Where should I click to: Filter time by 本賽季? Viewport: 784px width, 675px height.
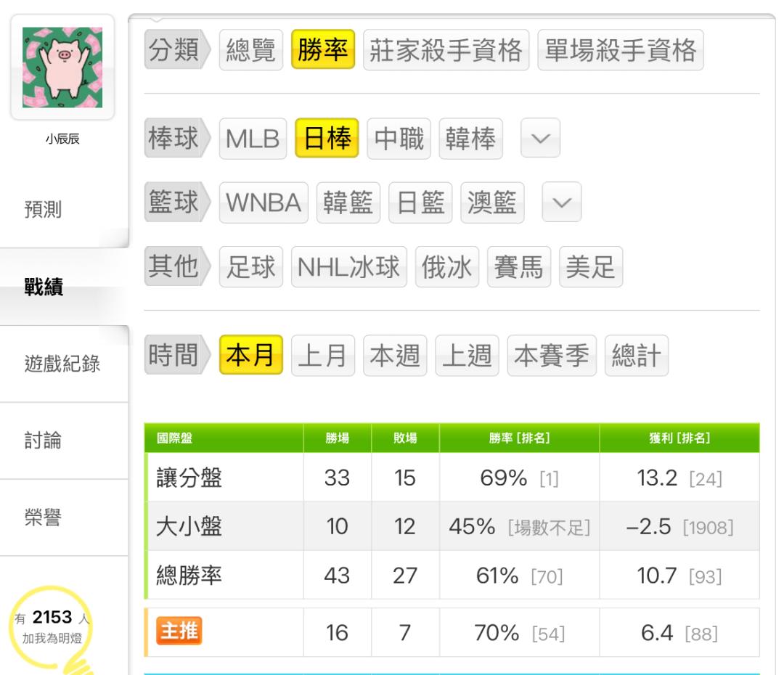coord(552,356)
